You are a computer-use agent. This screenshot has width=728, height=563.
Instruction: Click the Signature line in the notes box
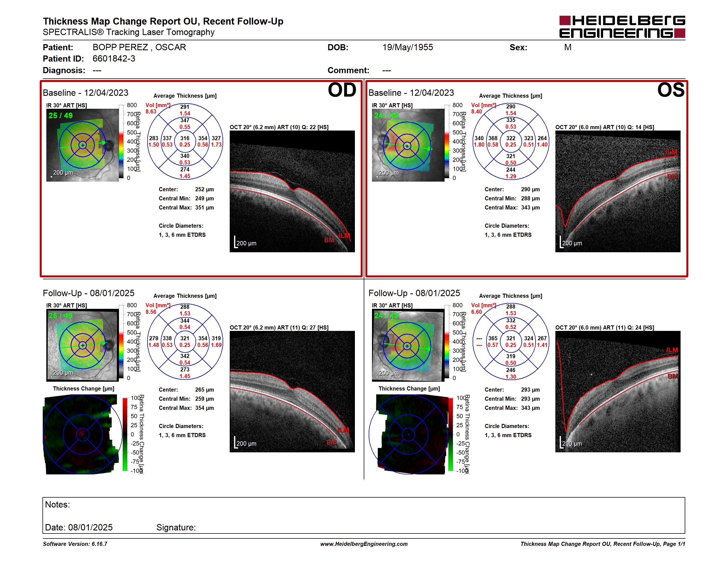pyautogui.click(x=176, y=527)
